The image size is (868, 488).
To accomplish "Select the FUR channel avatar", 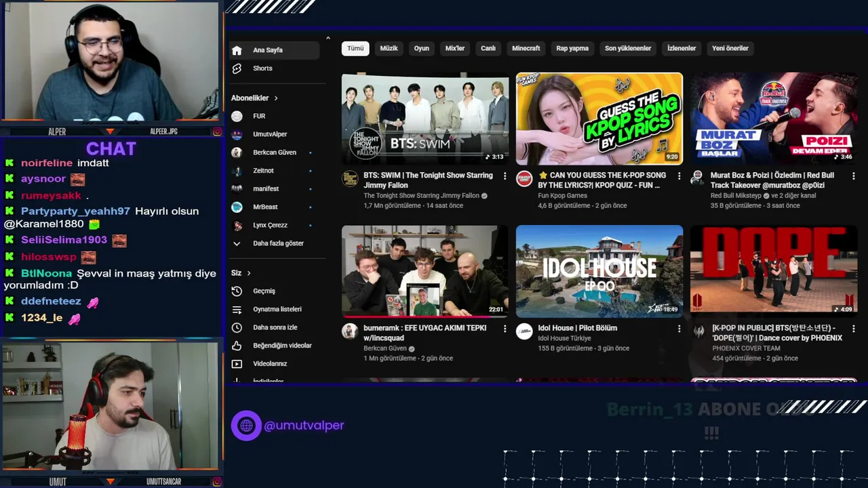I will pyautogui.click(x=237, y=116).
